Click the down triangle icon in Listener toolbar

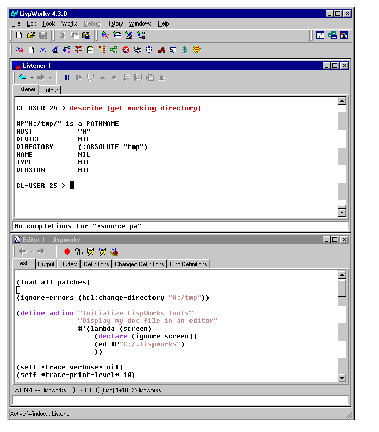point(114,78)
